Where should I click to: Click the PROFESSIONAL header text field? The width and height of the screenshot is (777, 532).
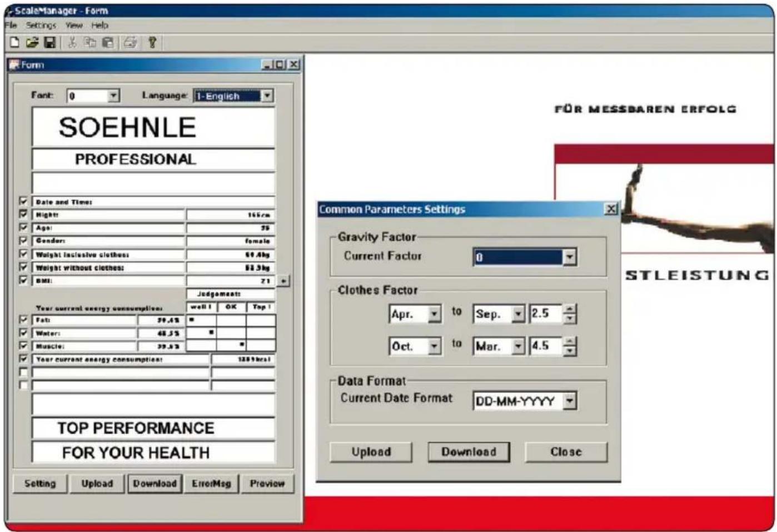153,160
